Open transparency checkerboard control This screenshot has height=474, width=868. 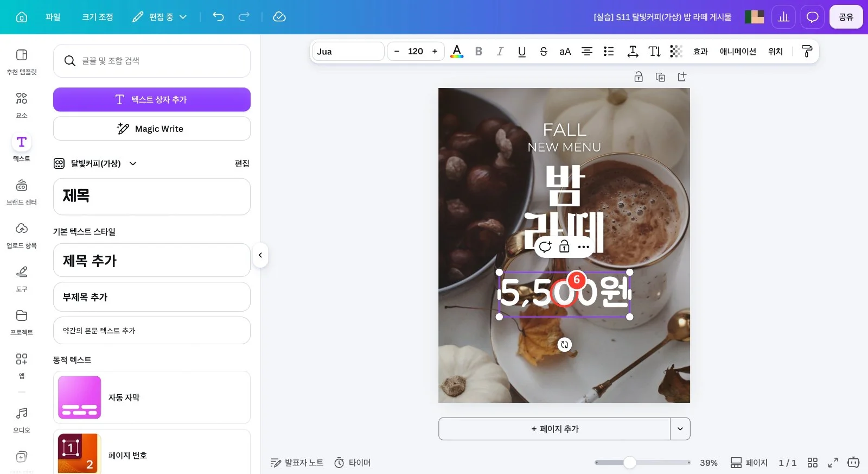point(676,52)
